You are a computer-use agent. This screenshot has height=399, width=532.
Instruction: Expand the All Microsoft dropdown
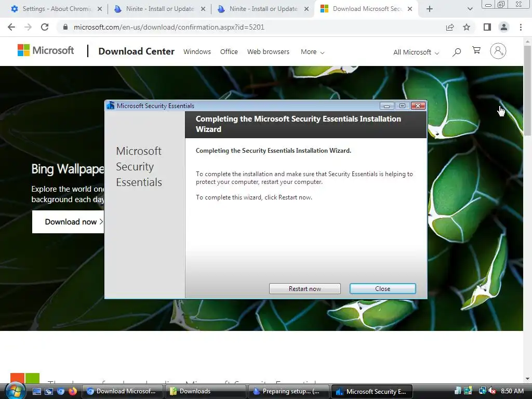416,52
